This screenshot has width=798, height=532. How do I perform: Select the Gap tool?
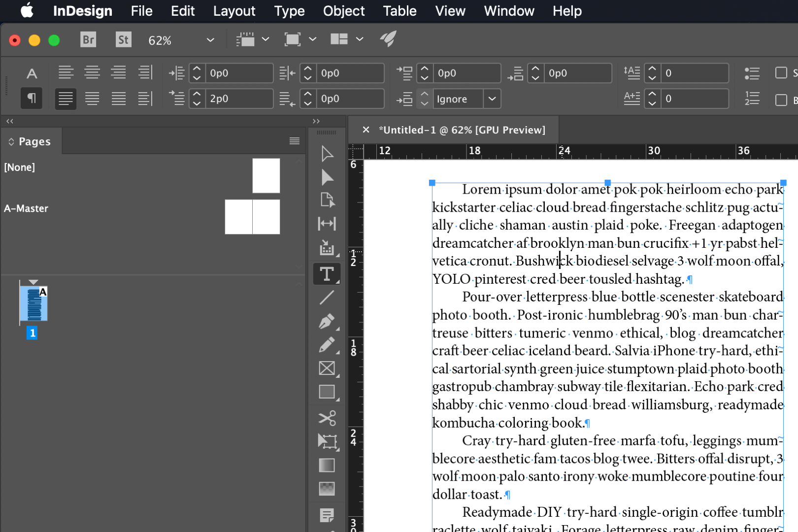pyautogui.click(x=327, y=224)
